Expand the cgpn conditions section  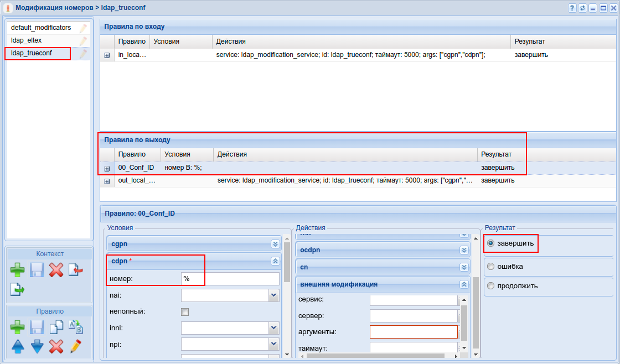tap(275, 244)
